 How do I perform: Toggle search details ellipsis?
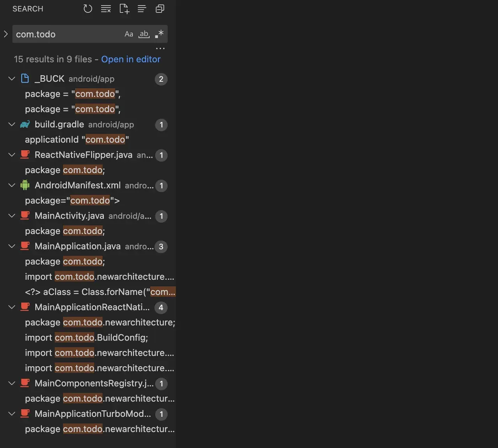point(160,49)
